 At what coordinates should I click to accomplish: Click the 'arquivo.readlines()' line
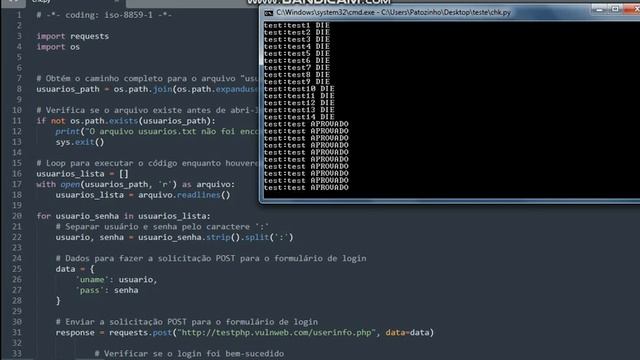(143, 195)
